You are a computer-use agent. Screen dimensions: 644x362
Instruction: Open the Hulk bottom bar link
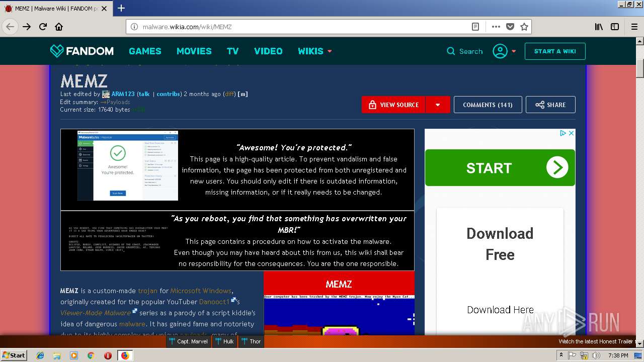(x=224, y=341)
